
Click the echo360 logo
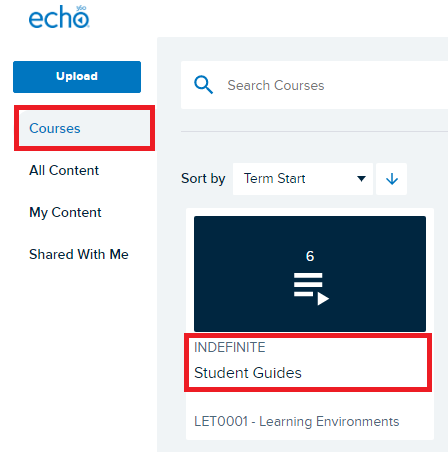pyautogui.click(x=59, y=17)
